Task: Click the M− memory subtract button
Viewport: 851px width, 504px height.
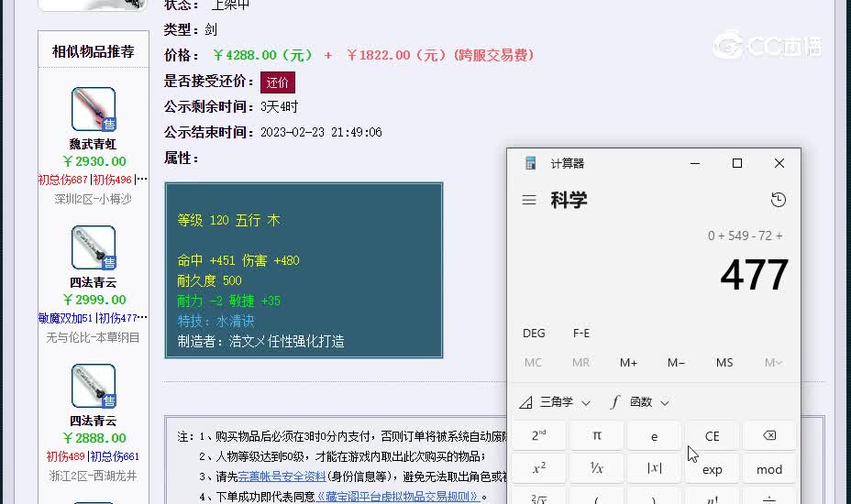Action: (x=676, y=362)
